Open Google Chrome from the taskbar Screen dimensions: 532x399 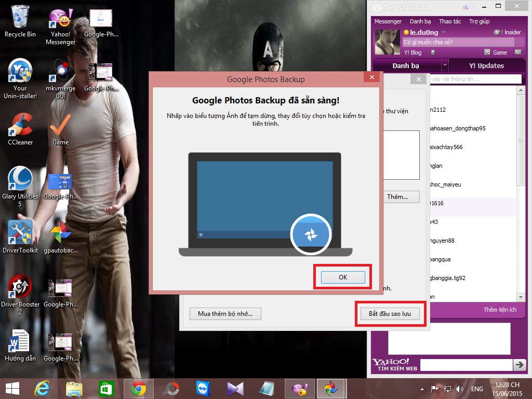coord(138,389)
